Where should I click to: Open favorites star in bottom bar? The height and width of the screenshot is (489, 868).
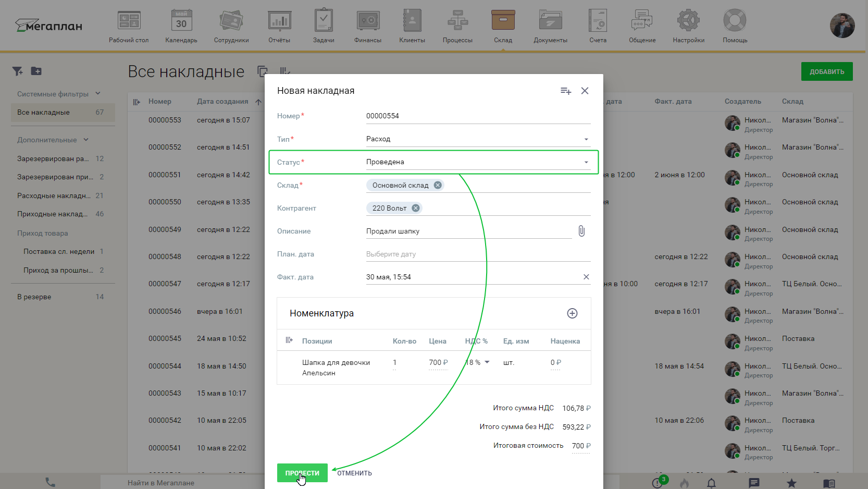pyautogui.click(x=791, y=483)
